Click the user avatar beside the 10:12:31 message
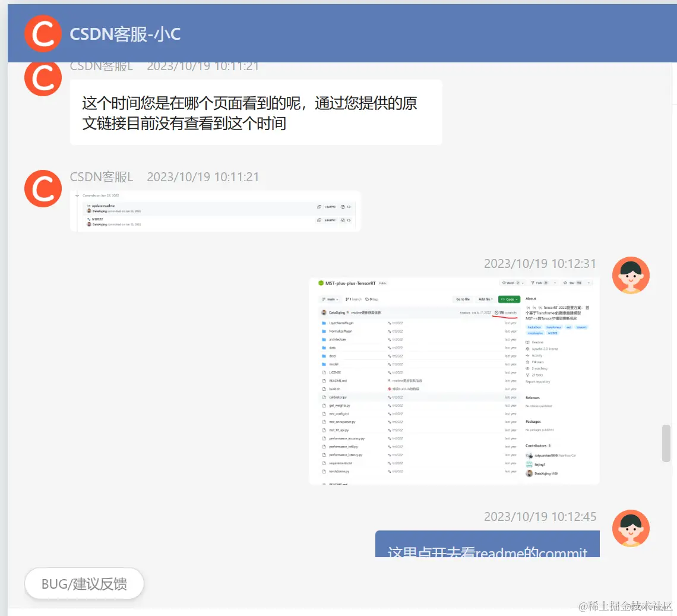677x616 pixels. click(x=631, y=275)
